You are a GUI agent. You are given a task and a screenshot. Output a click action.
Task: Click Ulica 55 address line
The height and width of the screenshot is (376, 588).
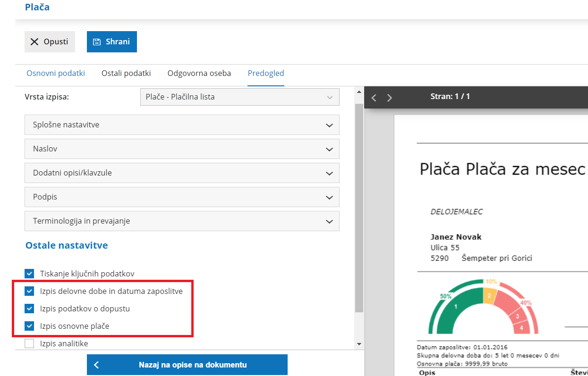(x=445, y=247)
